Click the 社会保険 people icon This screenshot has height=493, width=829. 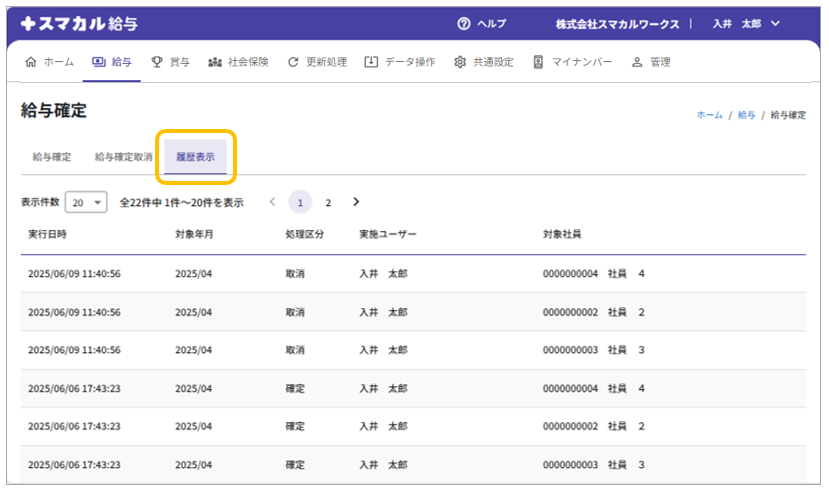(x=215, y=62)
